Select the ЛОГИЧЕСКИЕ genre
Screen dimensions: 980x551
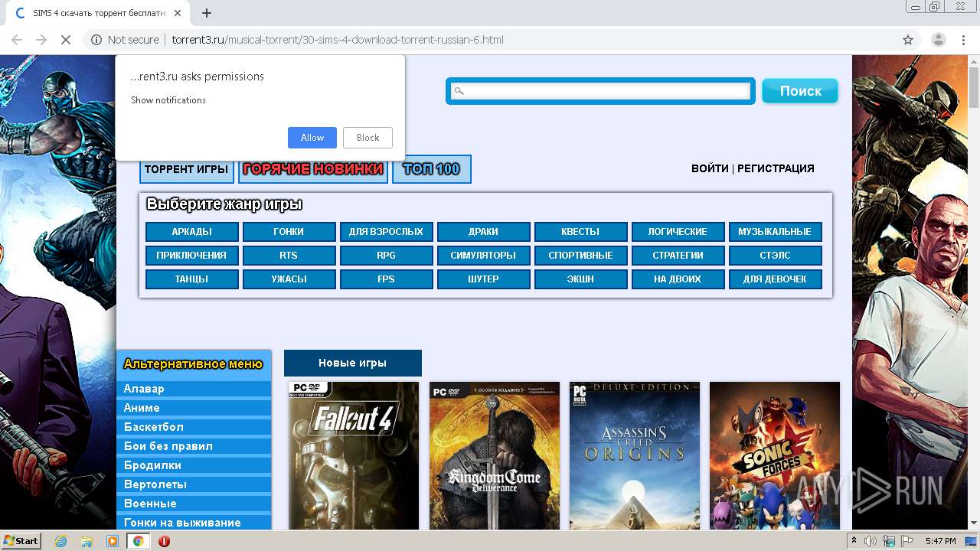[678, 232]
